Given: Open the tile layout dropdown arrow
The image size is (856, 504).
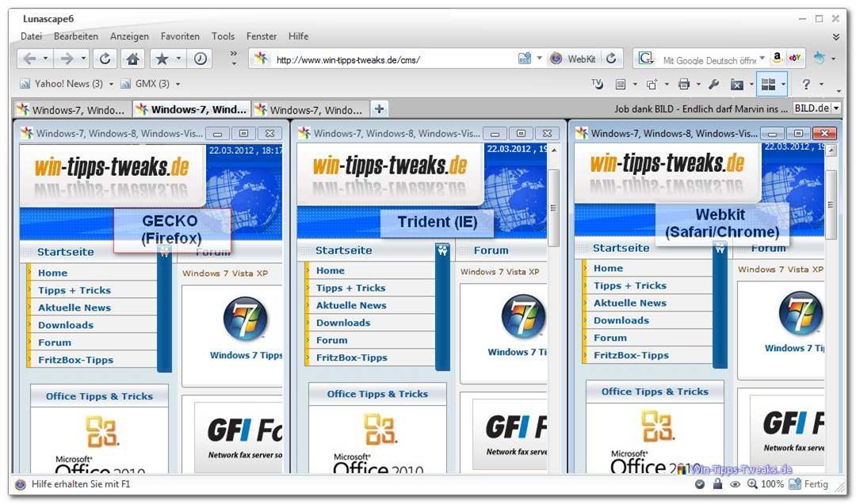Looking at the screenshot, I should (x=783, y=85).
